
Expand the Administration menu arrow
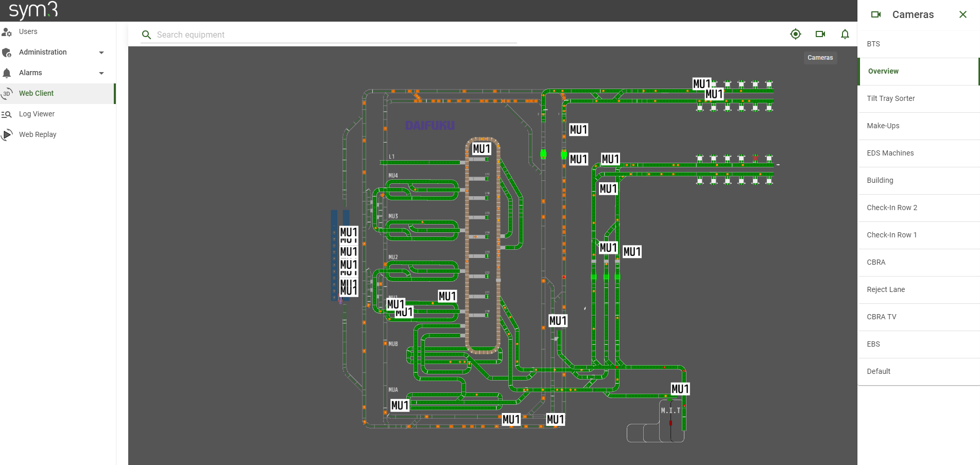[101, 53]
